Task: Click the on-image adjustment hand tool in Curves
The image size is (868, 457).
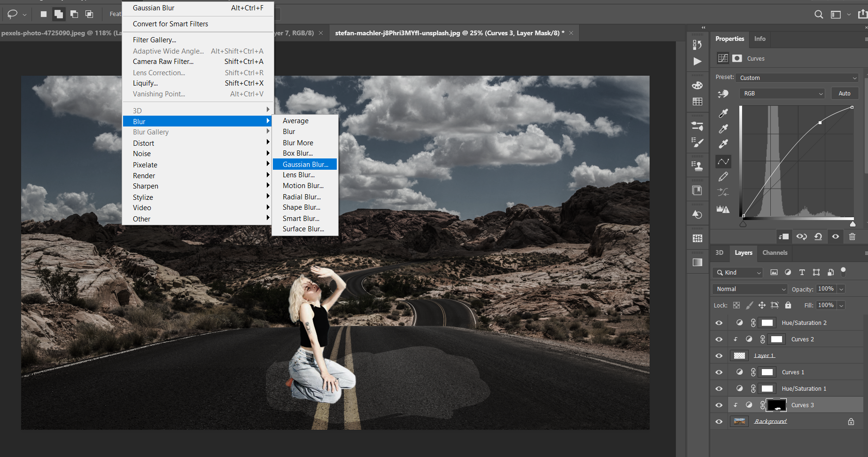Action: pyautogui.click(x=723, y=94)
